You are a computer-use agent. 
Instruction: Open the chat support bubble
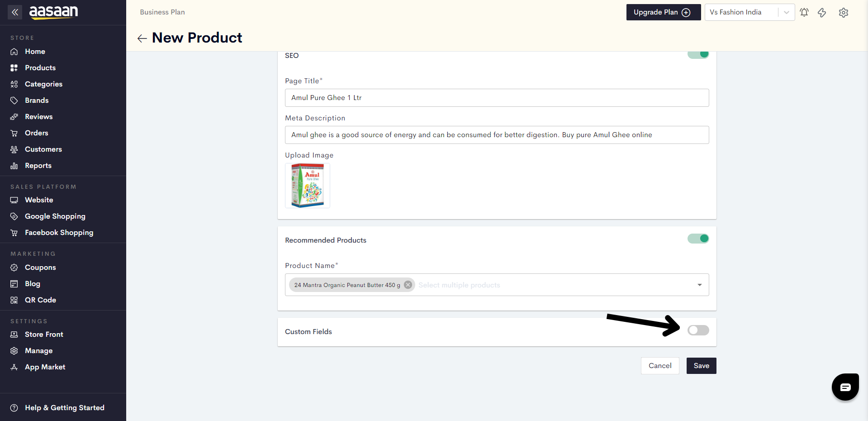(x=845, y=387)
